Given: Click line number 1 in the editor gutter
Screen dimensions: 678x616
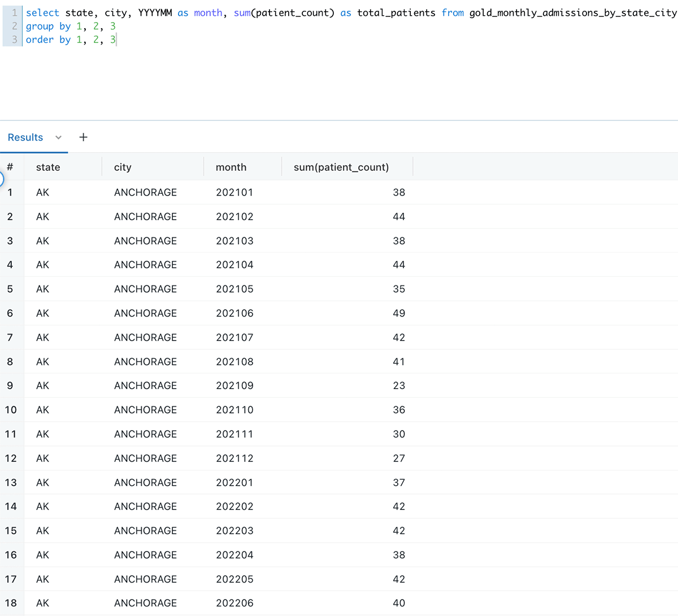Looking at the screenshot, I should pos(15,12).
